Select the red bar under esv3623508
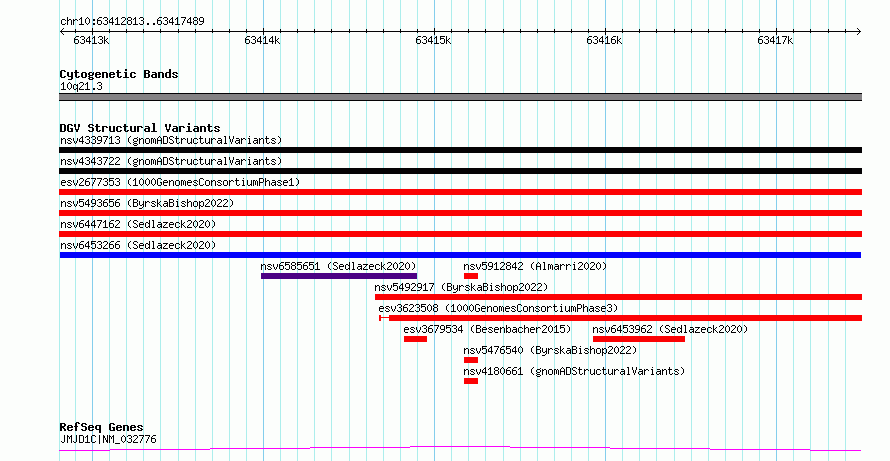The width and height of the screenshot is (890, 461). tap(620, 318)
